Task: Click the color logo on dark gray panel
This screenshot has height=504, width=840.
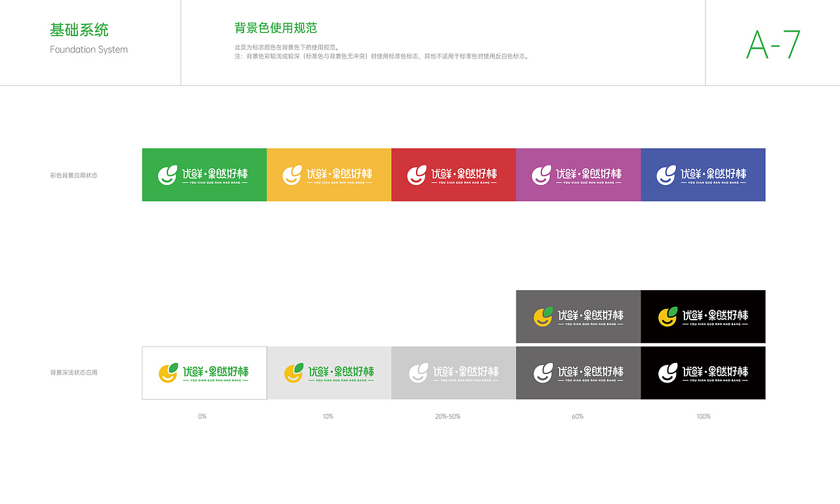Action: pos(578,316)
